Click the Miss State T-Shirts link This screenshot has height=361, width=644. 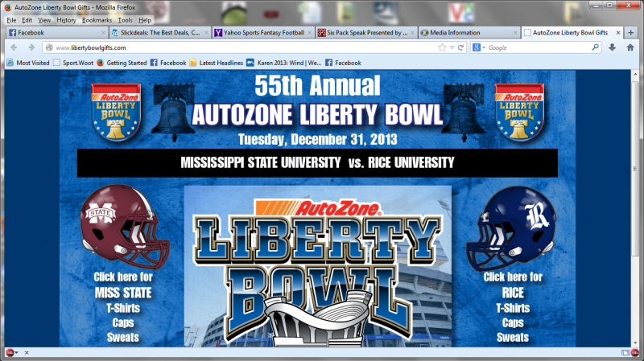click(123, 308)
